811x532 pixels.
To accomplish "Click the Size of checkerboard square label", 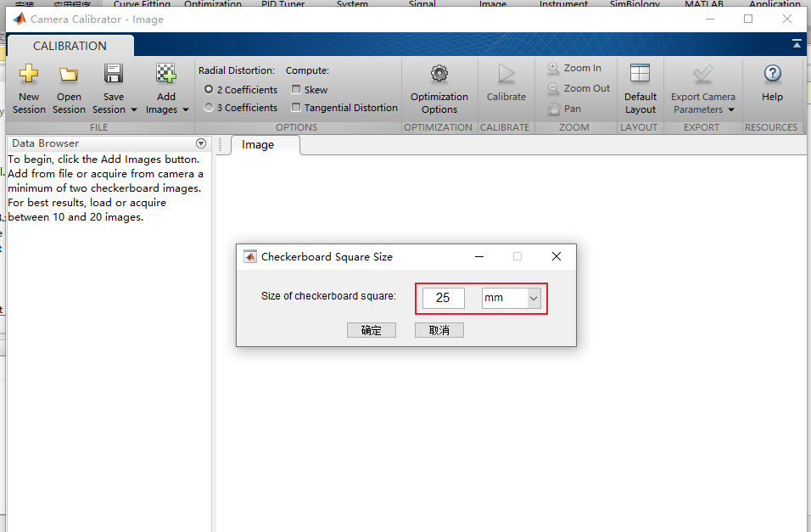I will point(328,296).
